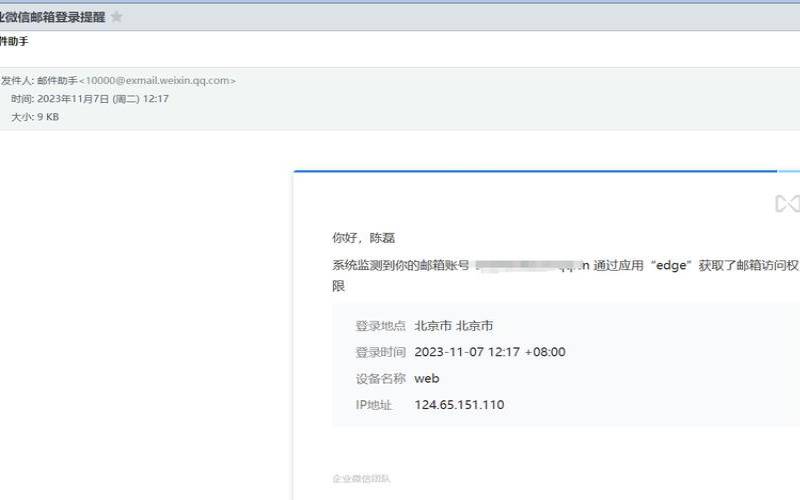Star the email with the star icon
The width and height of the screenshot is (800, 500).
pos(116,17)
